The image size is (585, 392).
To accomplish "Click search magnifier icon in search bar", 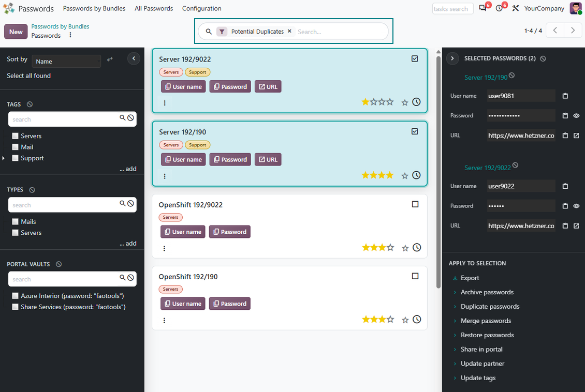I will pyautogui.click(x=209, y=32).
